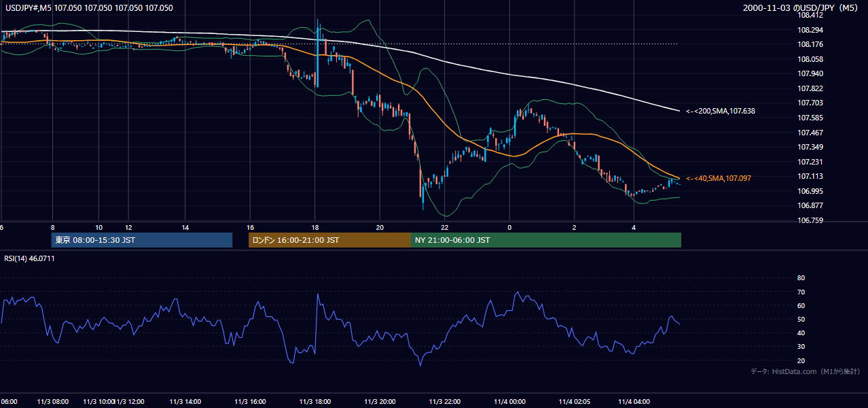Click RSI scale level 80
868x408 pixels.
tap(801, 278)
